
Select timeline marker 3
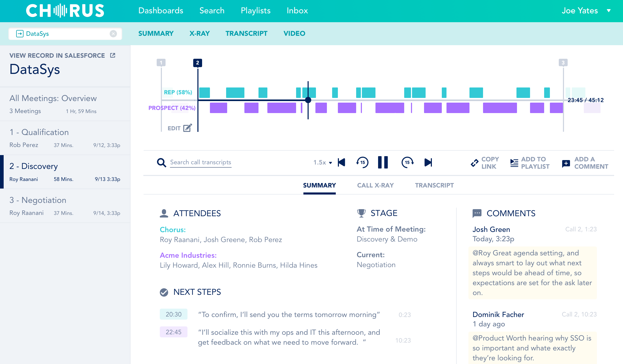click(563, 63)
